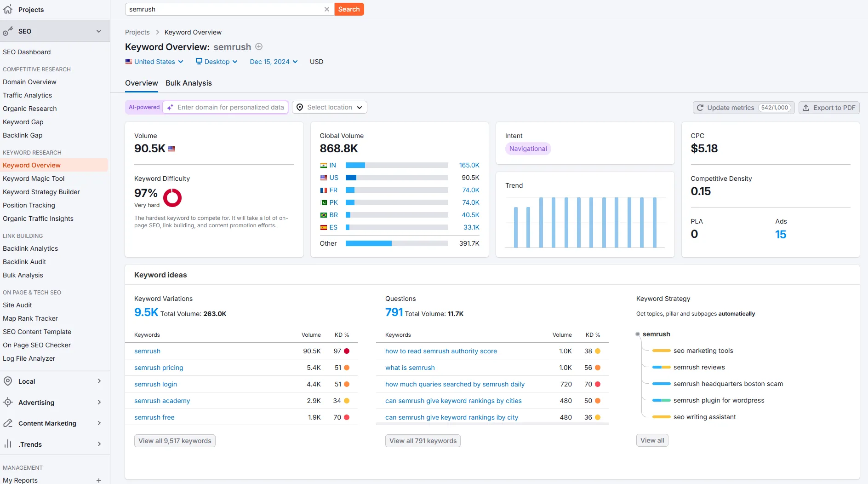Click the Export to PDF button
This screenshot has width=868, height=484.
(x=829, y=108)
